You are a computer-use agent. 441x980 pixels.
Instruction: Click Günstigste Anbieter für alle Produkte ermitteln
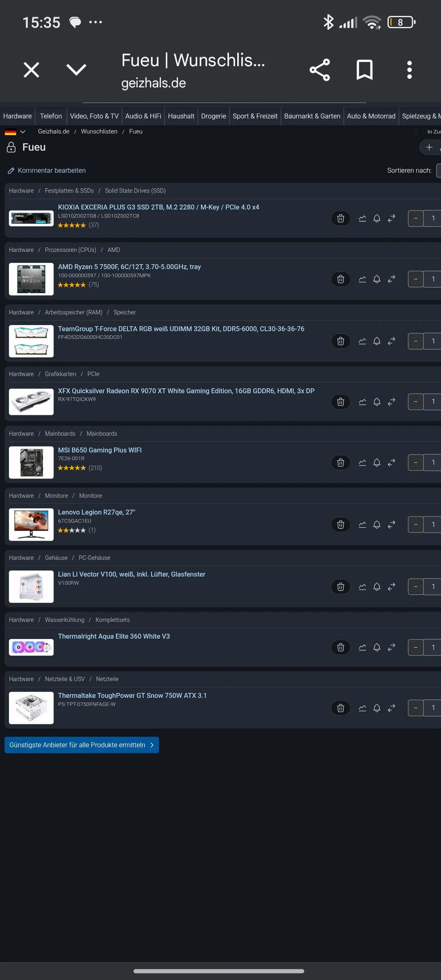tap(82, 745)
